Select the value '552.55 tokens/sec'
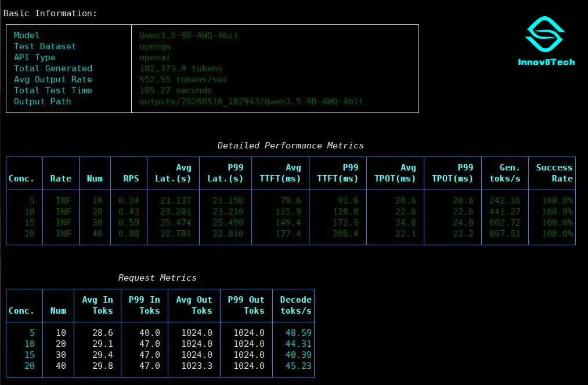Image resolution: width=588 pixels, height=385 pixels. (x=183, y=79)
